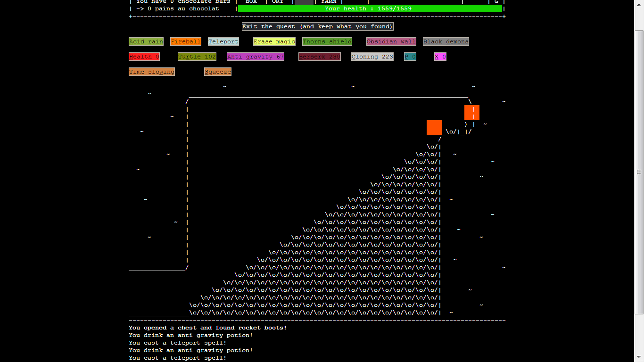Screen dimensions: 644x362
Task: Cast the yellow Erase magic spell
Action: click(x=274, y=41)
